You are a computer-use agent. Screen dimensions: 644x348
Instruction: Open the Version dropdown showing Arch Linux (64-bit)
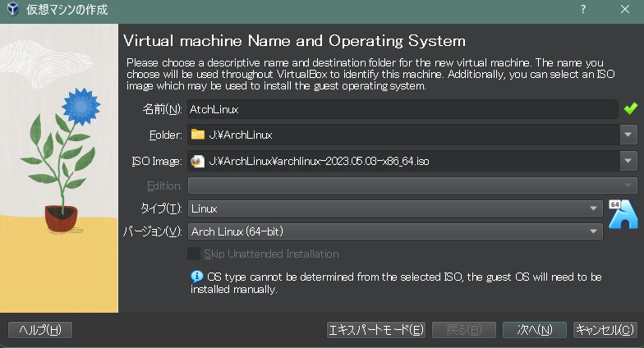[x=395, y=231]
